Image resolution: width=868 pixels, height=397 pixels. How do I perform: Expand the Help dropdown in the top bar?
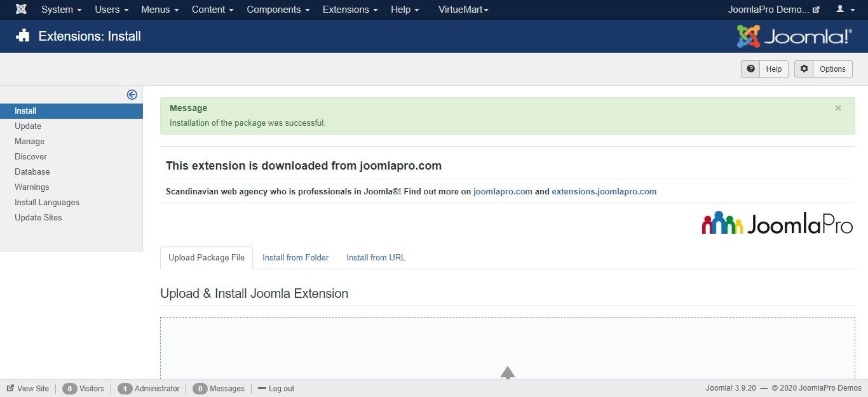tap(405, 10)
